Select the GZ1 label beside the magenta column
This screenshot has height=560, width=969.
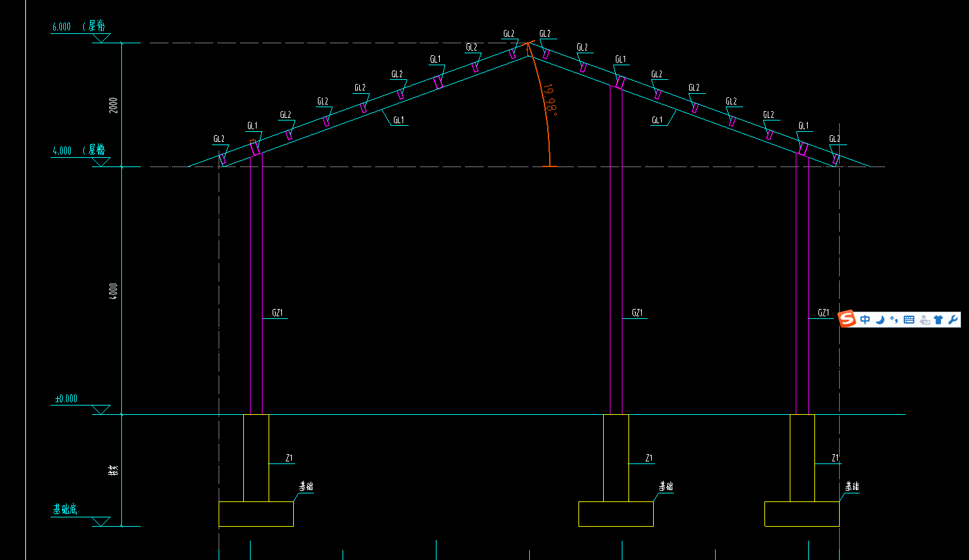click(824, 312)
